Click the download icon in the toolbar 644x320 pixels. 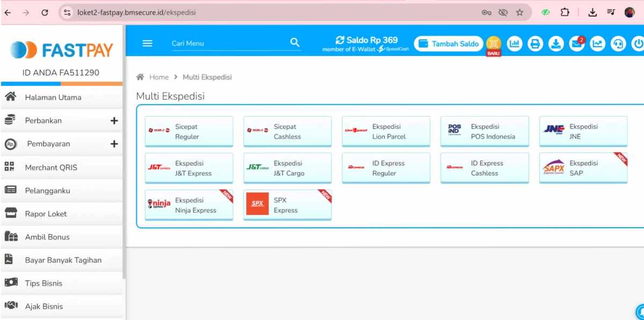[x=556, y=43]
